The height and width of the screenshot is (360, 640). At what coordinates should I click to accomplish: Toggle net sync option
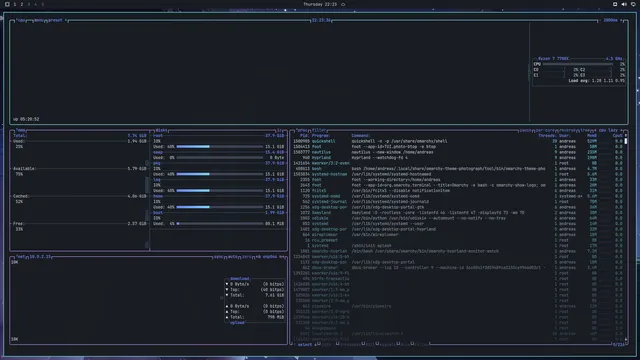[218, 257]
